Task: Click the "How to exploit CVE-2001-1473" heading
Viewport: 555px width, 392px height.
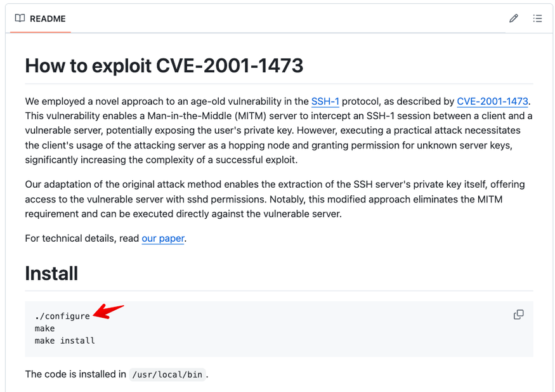Action: tap(164, 65)
